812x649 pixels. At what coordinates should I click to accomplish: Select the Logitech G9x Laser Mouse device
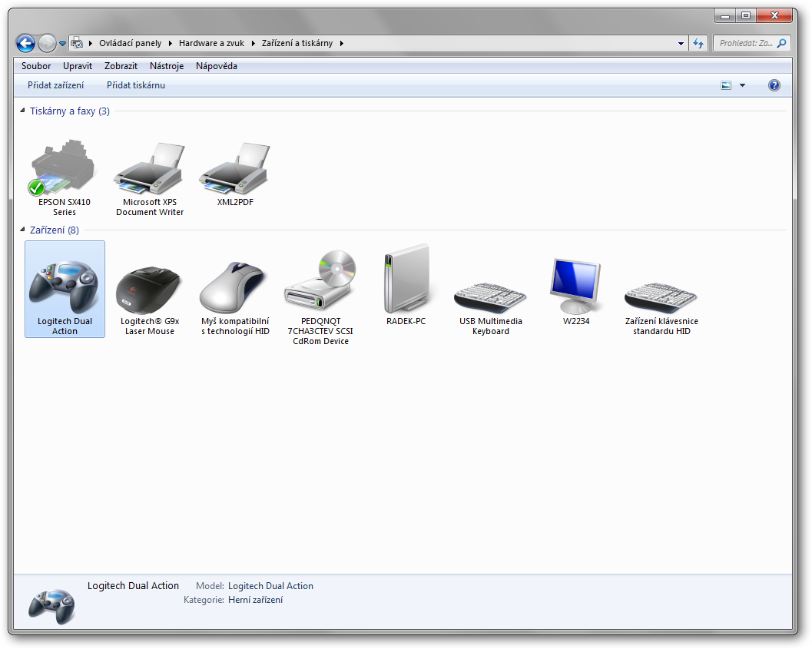point(150,288)
